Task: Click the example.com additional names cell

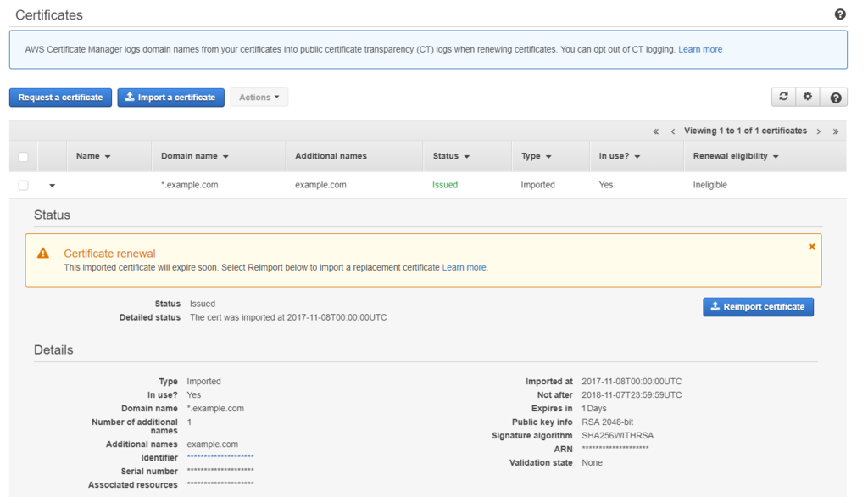Action: tap(320, 185)
